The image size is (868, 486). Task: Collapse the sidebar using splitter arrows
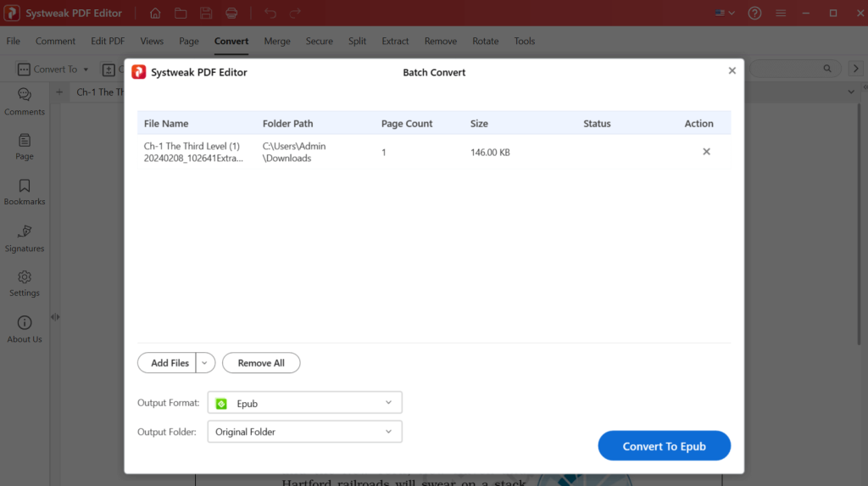[x=55, y=317]
